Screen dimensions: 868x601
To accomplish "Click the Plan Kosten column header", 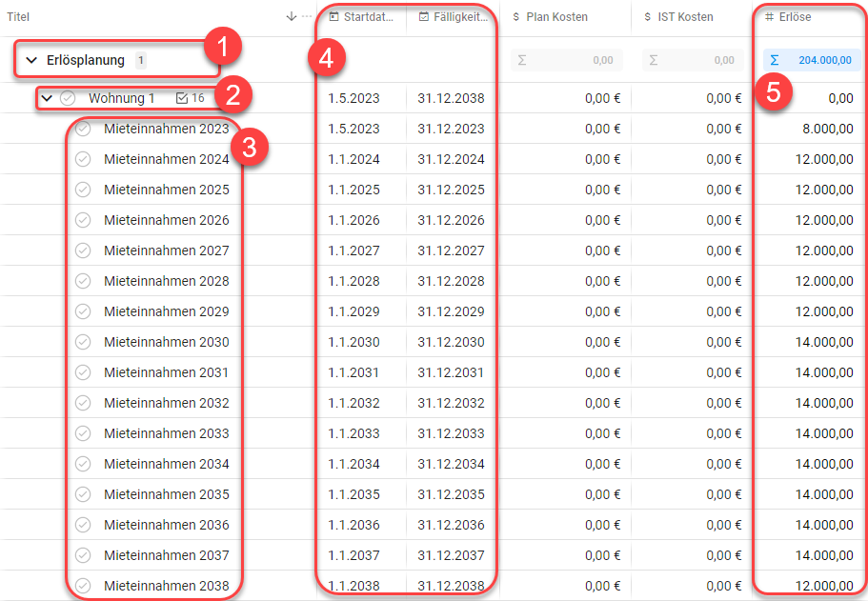I will (x=556, y=16).
